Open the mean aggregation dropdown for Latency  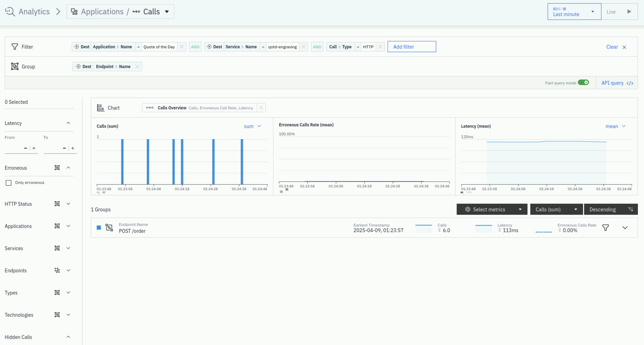(616, 126)
